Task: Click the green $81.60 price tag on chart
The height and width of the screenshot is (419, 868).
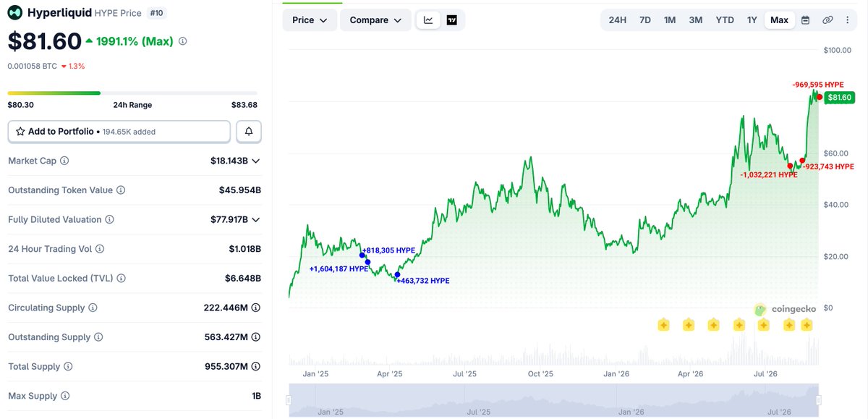Action: pyautogui.click(x=839, y=97)
